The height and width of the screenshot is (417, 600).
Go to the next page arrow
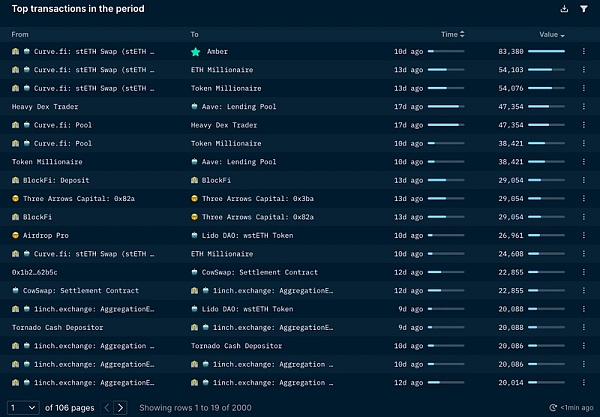(x=120, y=407)
